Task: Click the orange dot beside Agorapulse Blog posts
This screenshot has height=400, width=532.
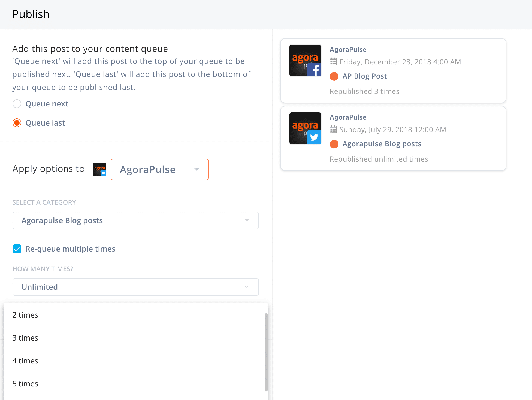Action: click(x=334, y=144)
